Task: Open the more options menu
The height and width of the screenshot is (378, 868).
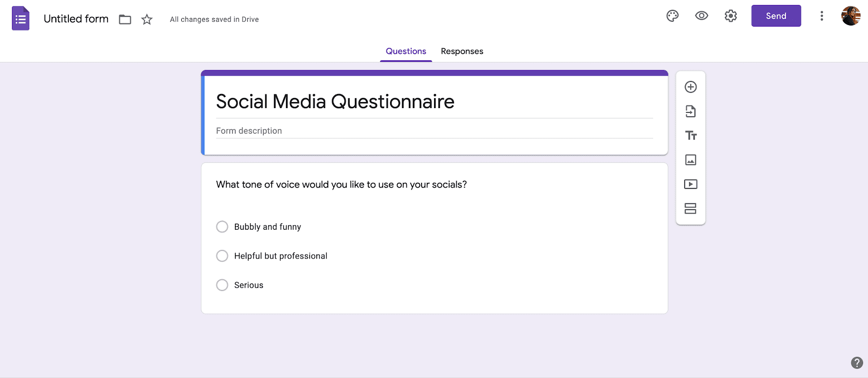Action: [821, 16]
